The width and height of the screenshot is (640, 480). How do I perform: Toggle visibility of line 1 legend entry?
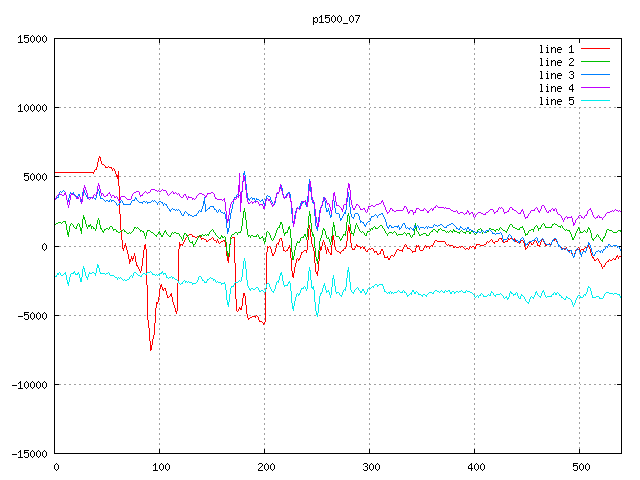tap(556, 49)
